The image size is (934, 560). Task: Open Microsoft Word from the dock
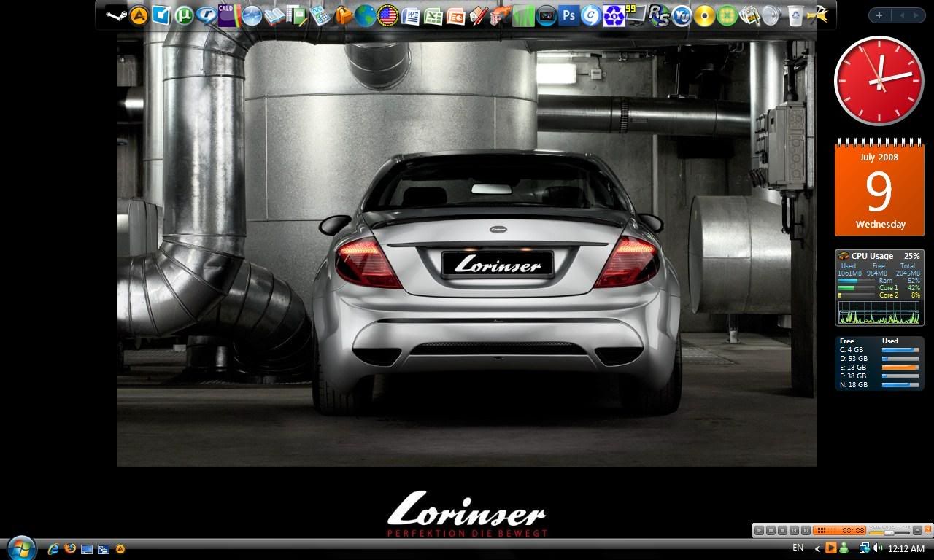pyautogui.click(x=410, y=15)
